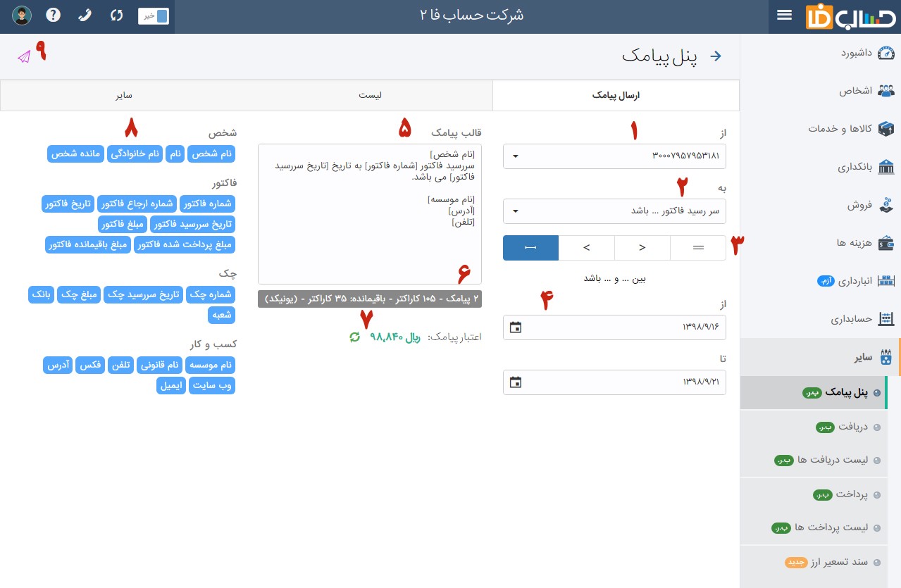Click the تا date field ۱۳۹۸/۹/۲۱

(614, 382)
